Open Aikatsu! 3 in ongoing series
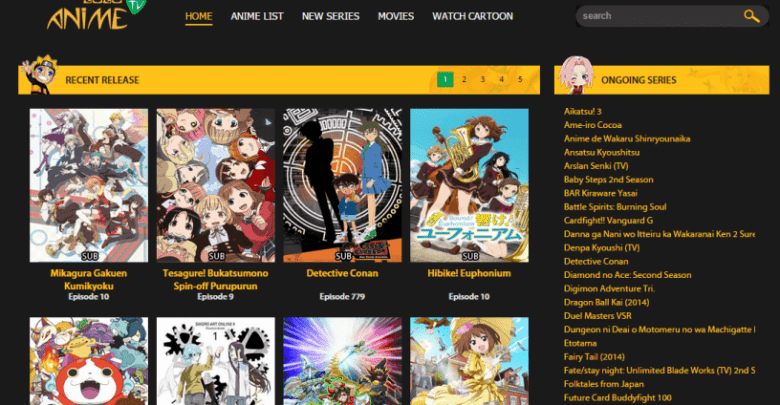The height and width of the screenshot is (405, 780). (x=583, y=111)
